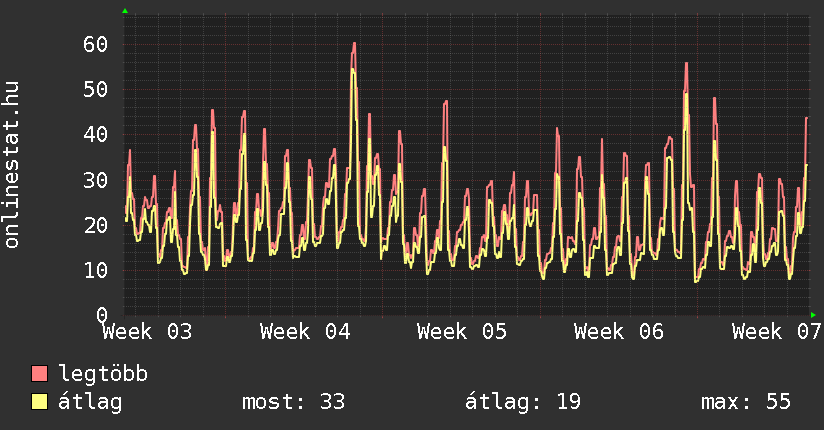Click the 60 y-axis tick label

coord(95,44)
